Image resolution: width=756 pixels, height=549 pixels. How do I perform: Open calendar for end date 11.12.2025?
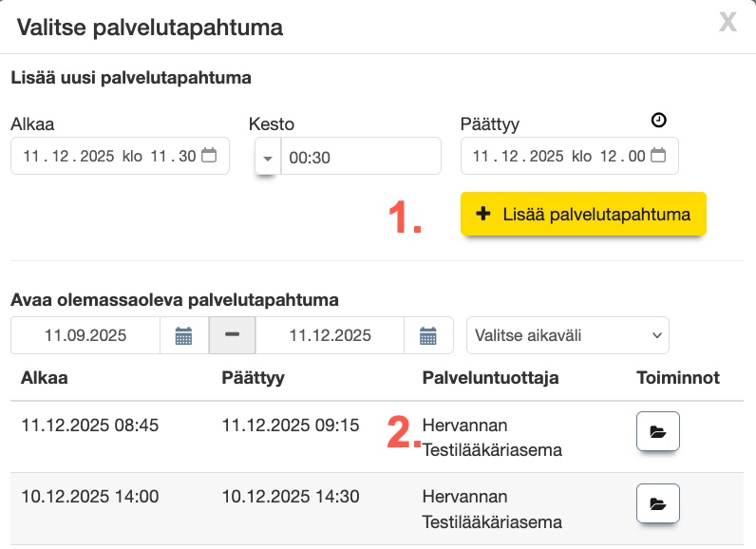click(x=428, y=335)
